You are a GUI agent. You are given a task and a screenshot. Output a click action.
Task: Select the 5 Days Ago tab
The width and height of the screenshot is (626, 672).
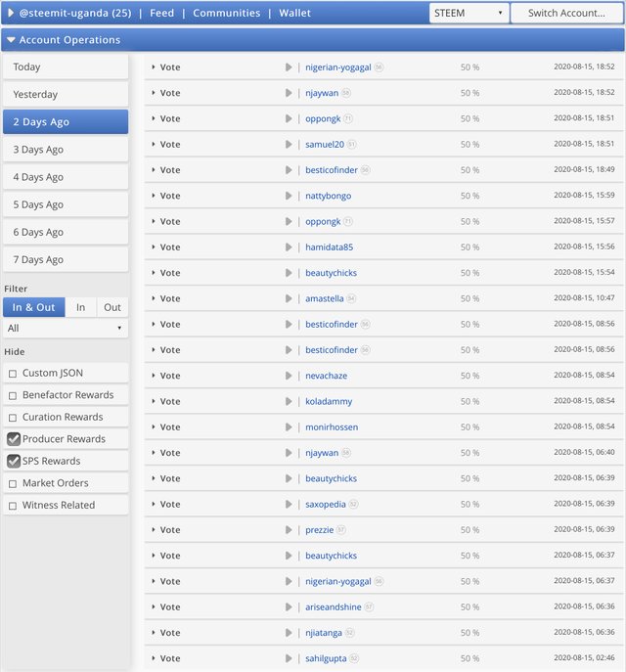point(66,204)
